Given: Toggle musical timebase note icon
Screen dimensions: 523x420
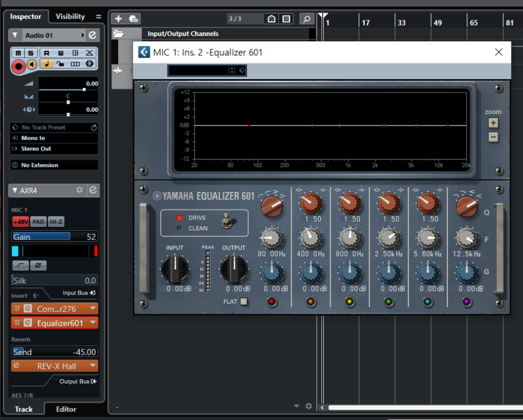Looking at the screenshot, I should pos(47,64).
